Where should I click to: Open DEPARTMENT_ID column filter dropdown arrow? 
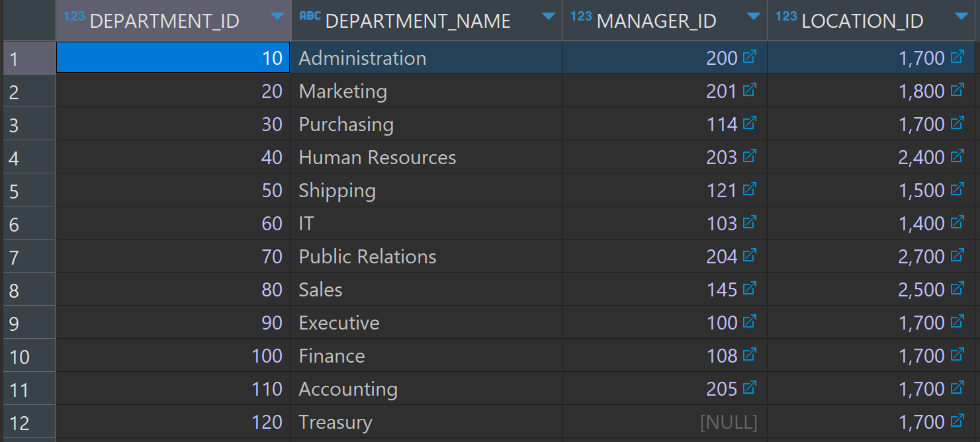point(277,17)
